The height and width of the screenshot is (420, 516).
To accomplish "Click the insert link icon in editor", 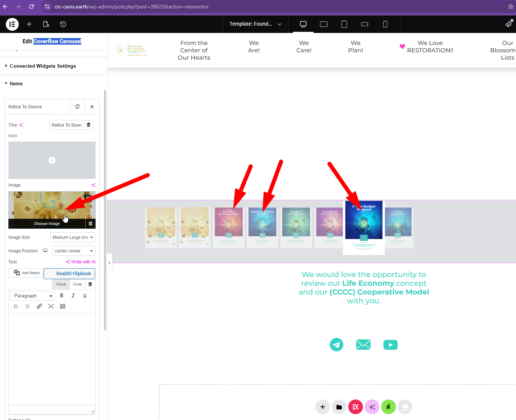I will 39,306.
